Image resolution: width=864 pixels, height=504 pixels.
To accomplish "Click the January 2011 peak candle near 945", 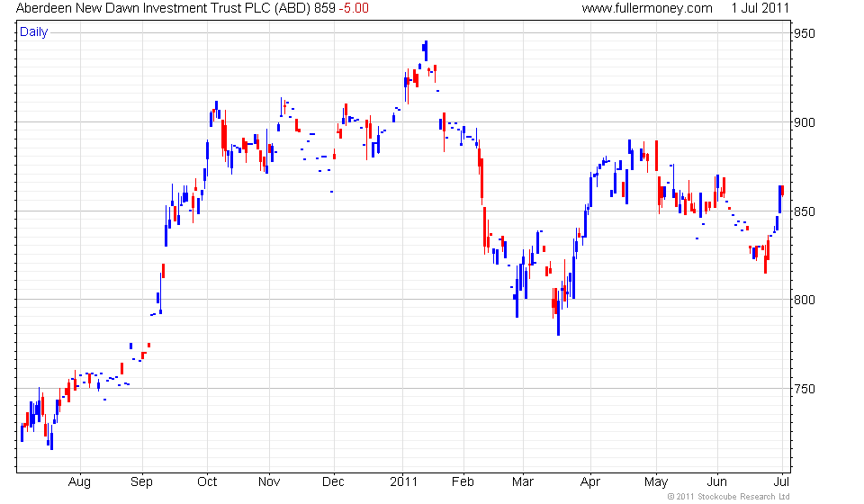I will 426,50.
